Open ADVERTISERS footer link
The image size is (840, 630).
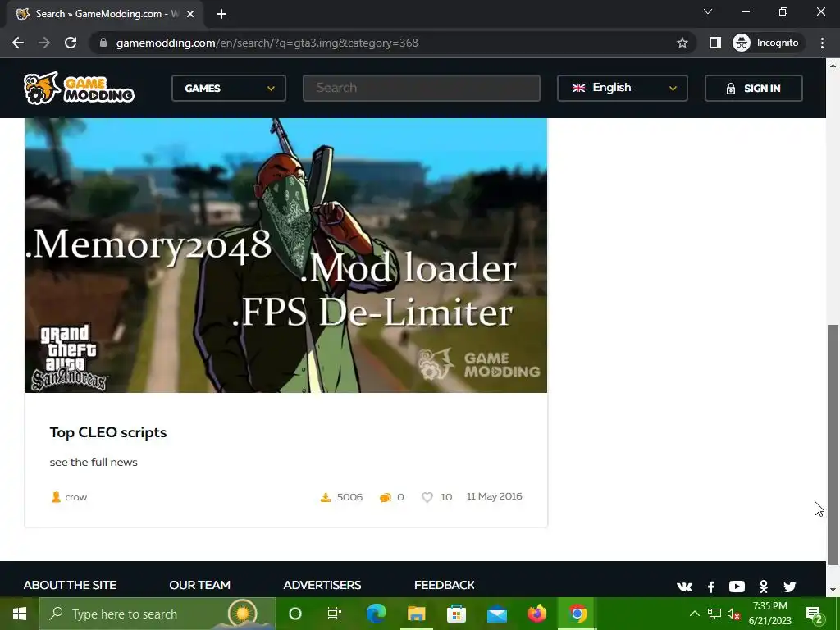click(x=322, y=585)
